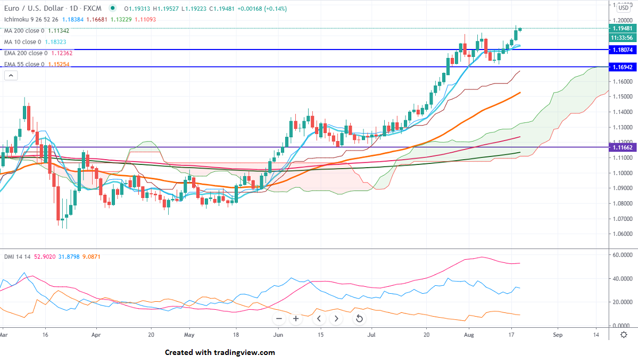Select the MA 200 close 0 indicator legend
638x364 pixels.
click(24, 30)
